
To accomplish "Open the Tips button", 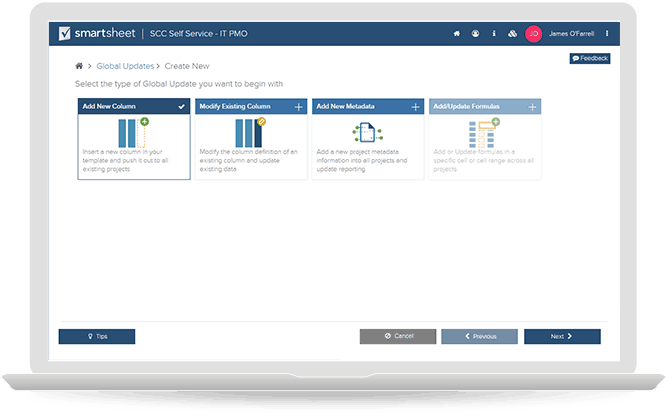I will pyautogui.click(x=97, y=336).
